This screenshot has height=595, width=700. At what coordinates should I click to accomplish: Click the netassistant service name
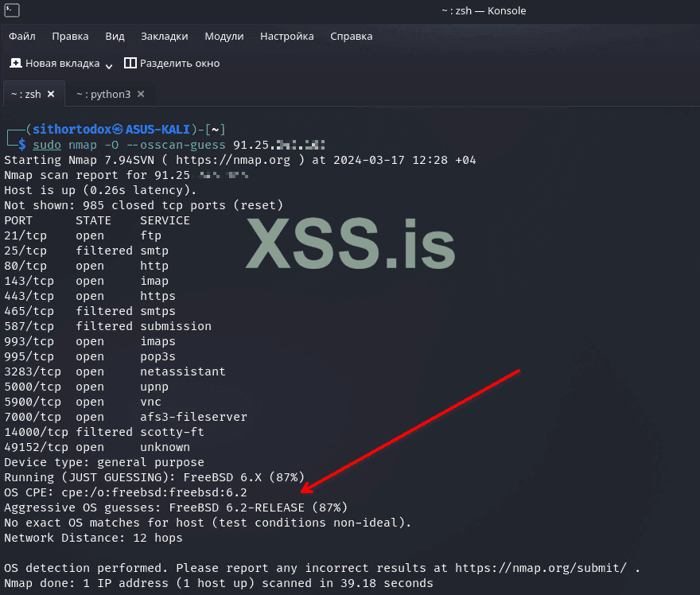(183, 371)
